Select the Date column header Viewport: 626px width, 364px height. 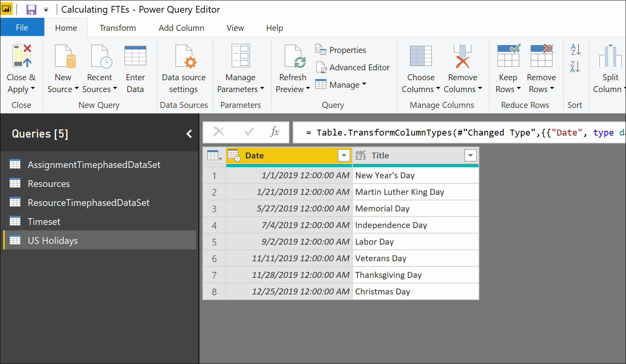[289, 155]
